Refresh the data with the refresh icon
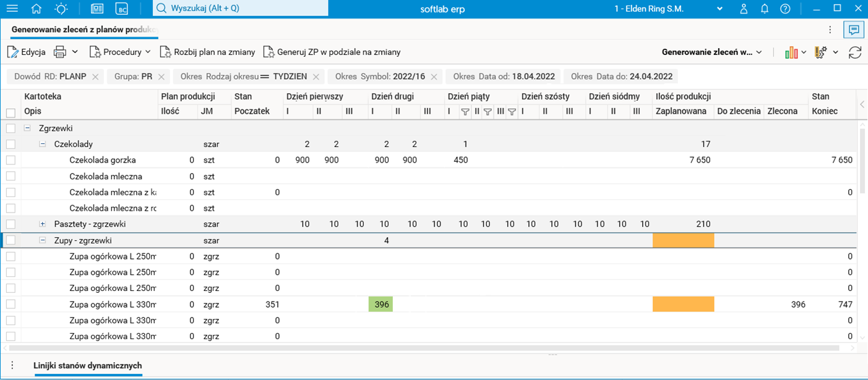The height and width of the screenshot is (380, 868). [855, 53]
